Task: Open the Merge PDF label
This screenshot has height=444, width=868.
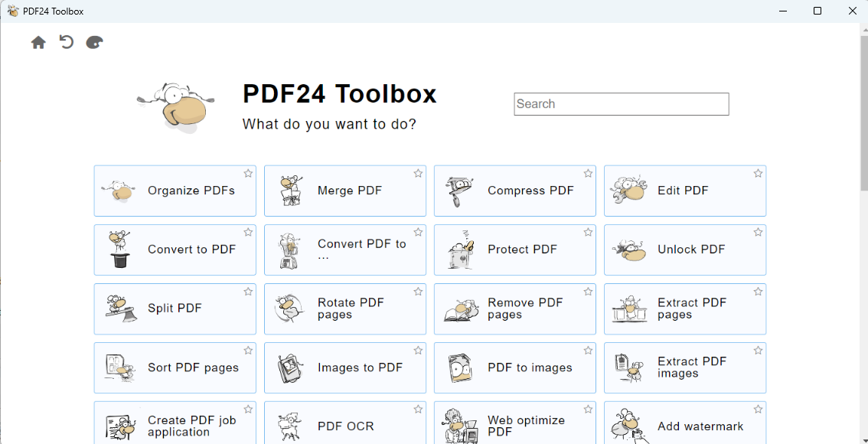Action: [x=350, y=191]
